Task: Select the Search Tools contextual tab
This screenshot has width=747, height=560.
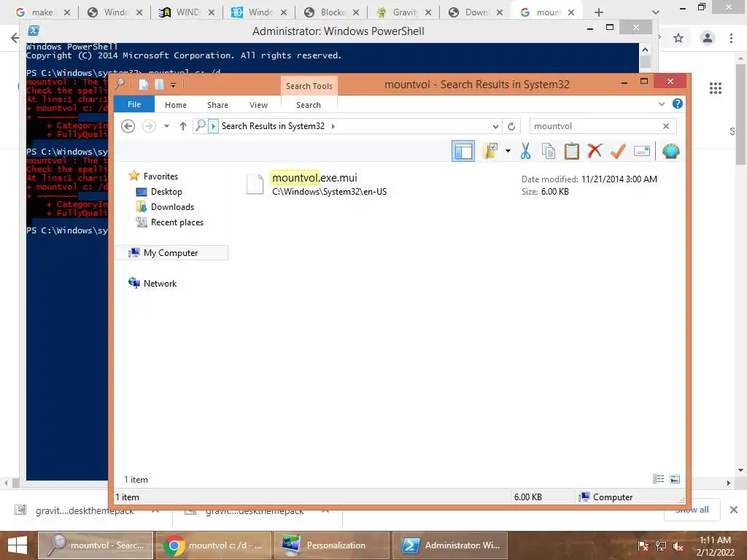Action: point(309,86)
